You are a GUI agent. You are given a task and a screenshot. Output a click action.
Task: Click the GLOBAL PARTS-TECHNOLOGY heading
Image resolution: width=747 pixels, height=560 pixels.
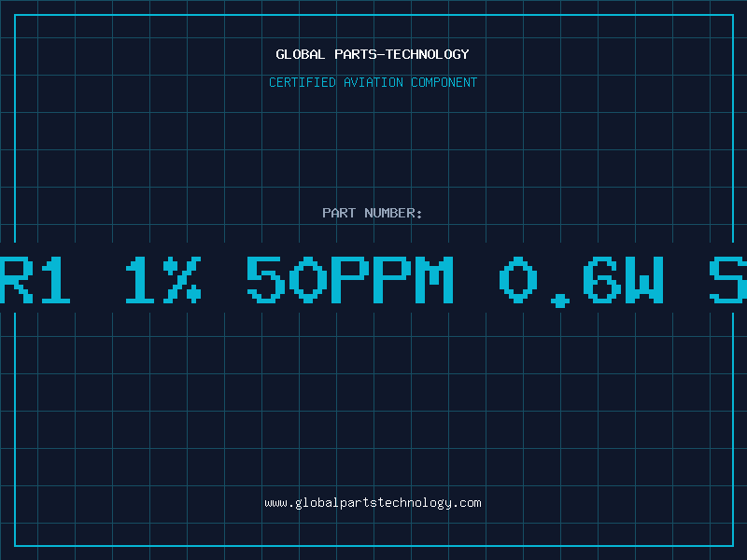(373, 54)
